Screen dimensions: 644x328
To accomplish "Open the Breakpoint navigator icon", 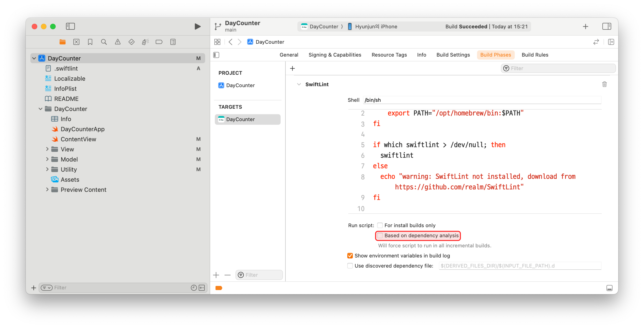I will (159, 42).
